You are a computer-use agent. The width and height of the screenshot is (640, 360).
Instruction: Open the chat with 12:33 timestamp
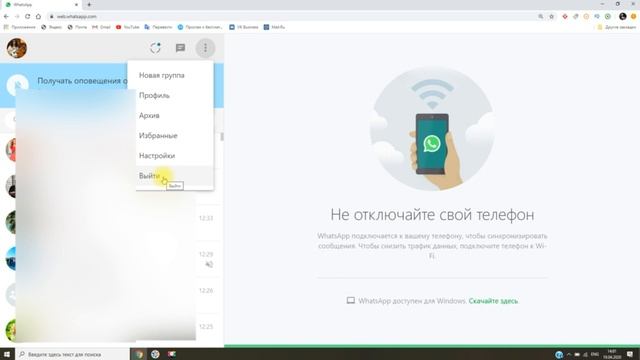112,222
